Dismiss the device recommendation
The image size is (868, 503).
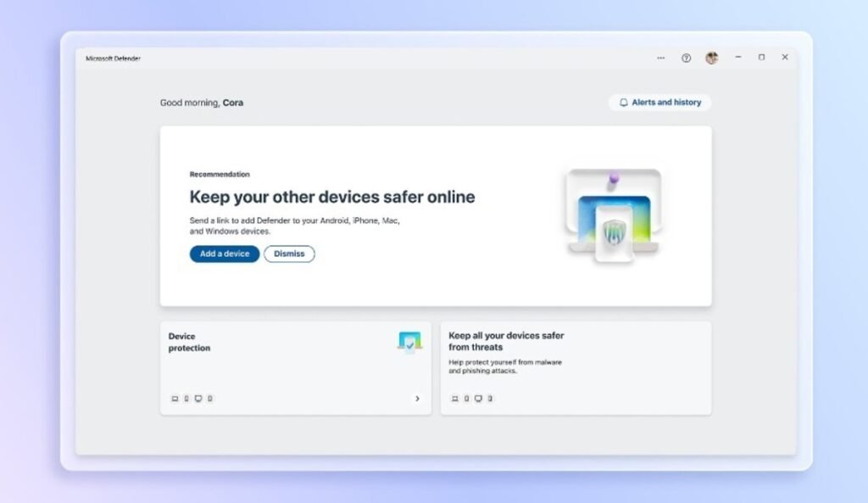coord(289,254)
